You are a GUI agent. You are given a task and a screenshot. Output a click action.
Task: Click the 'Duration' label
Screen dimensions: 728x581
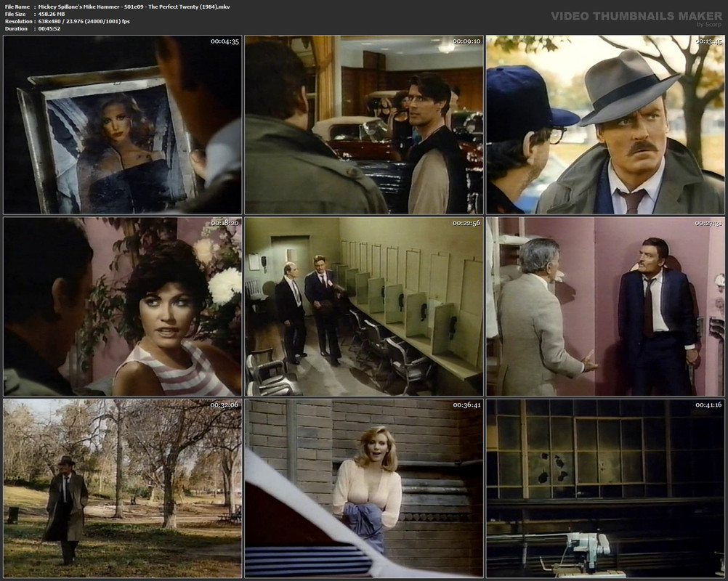click(16, 29)
